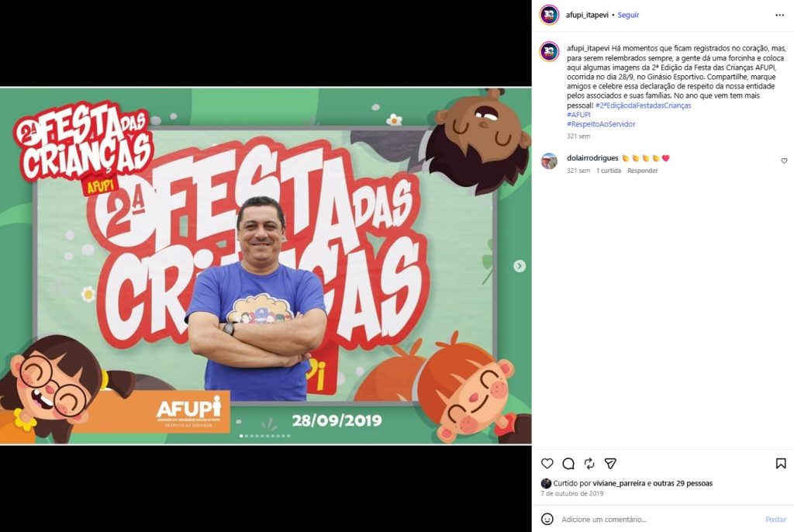This screenshot has height=532, width=794.
Task: Share post with the paper plane icon
Action: pos(610,463)
